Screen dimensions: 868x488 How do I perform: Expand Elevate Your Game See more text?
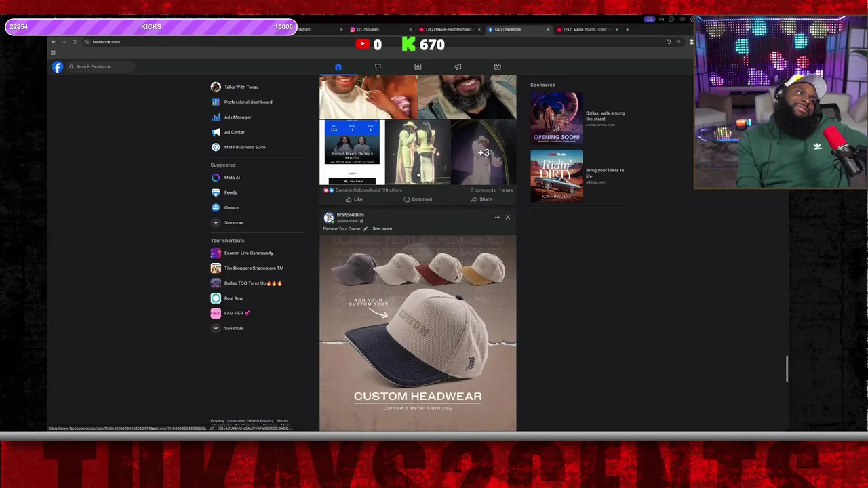click(x=382, y=229)
